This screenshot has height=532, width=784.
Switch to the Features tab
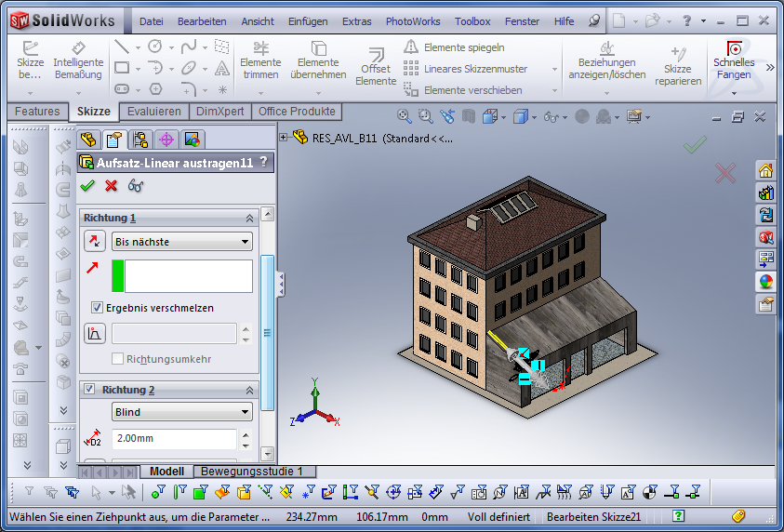[x=37, y=112]
